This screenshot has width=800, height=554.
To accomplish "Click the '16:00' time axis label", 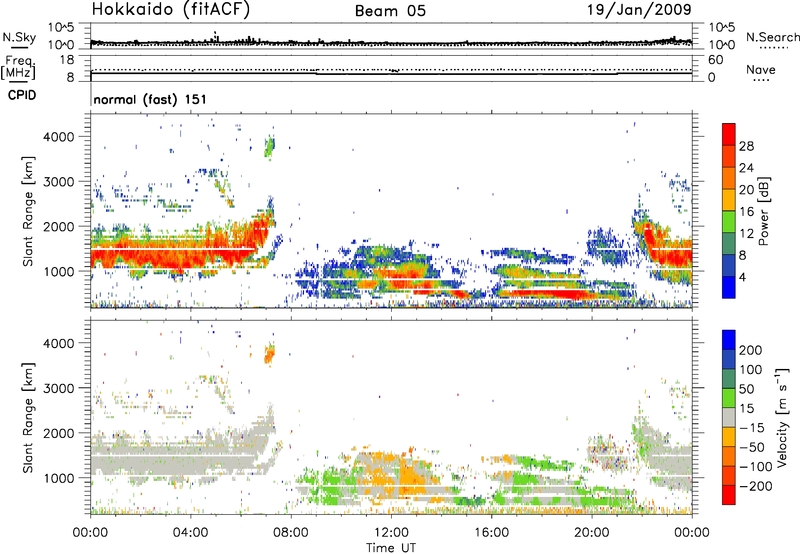I will click(x=491, y=533).
